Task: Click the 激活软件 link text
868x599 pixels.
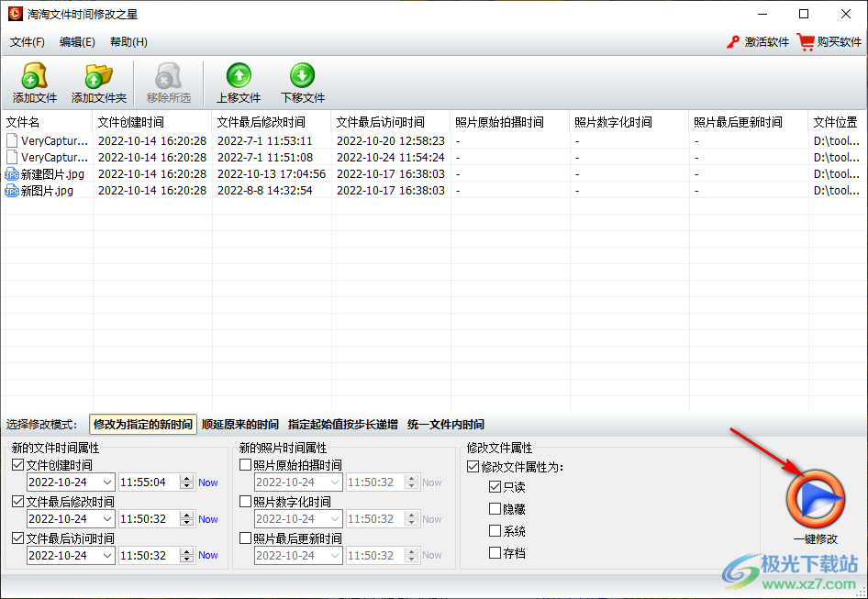Action: [x=767, y=42]
